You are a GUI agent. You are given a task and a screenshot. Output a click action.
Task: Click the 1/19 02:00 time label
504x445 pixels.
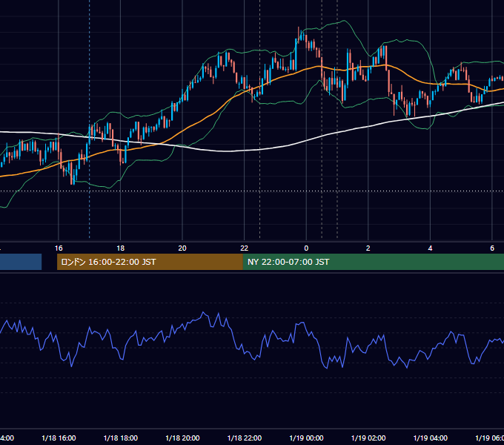point(368,438)
